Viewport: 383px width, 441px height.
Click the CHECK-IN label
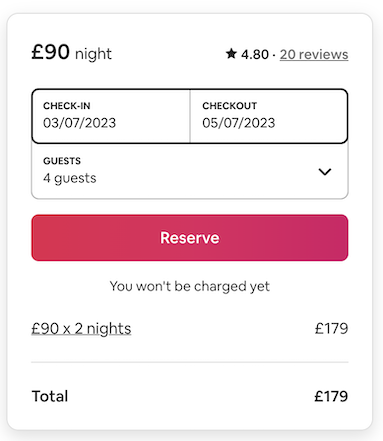pos(67,106)
